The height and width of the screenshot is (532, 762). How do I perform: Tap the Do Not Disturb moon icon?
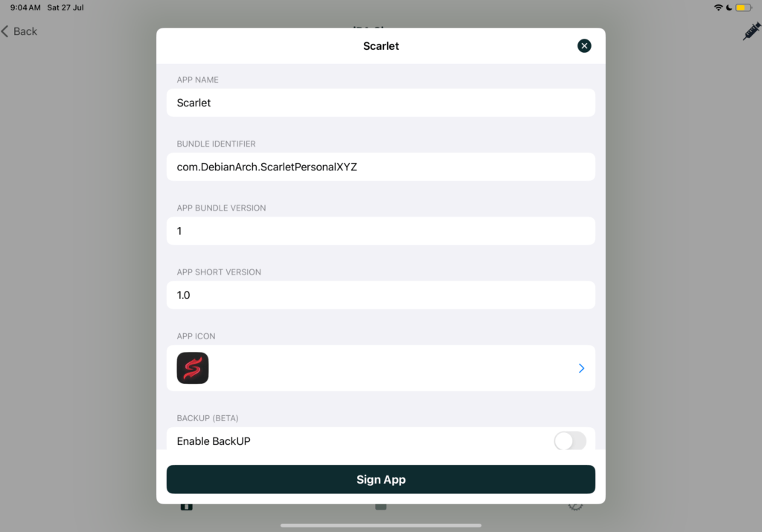[x=729, y=7]
